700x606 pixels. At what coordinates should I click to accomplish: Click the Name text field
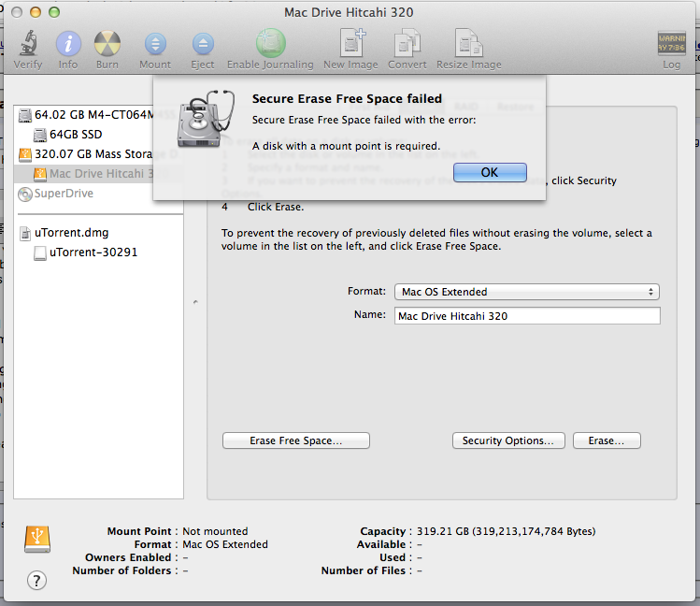[x=527, y=316]
